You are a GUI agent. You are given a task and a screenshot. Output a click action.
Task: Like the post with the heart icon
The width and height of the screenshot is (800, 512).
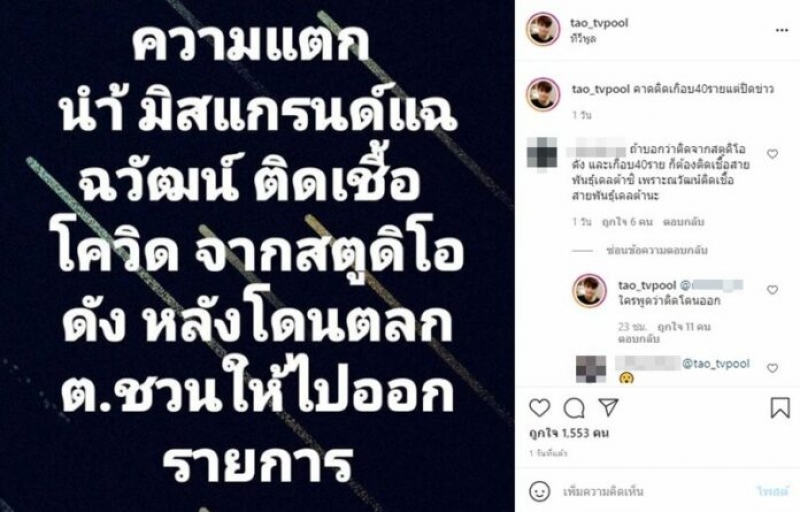tap(540, 408)
